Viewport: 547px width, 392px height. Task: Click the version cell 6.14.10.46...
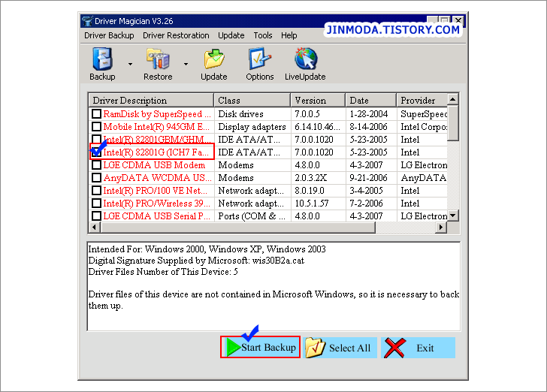coord(317,127)
